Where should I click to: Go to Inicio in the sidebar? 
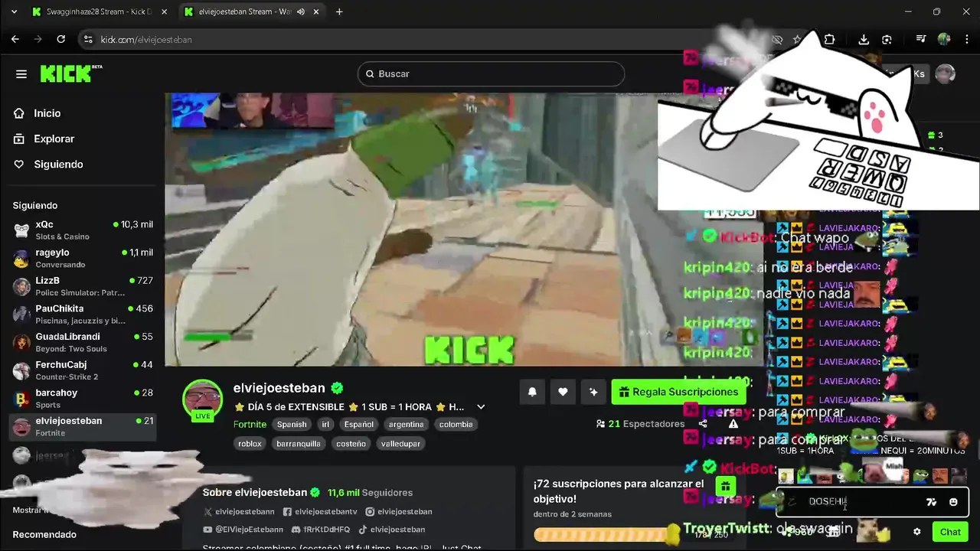47,113
